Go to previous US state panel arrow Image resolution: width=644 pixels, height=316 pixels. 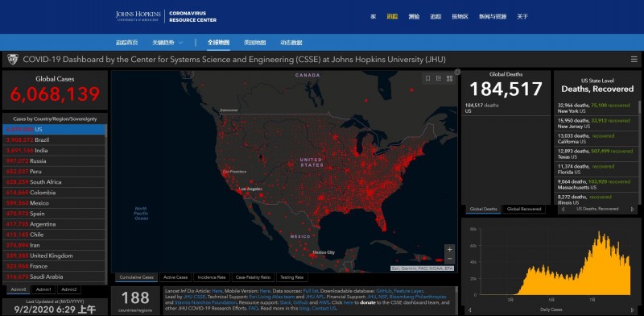click(x=563, y=209)
